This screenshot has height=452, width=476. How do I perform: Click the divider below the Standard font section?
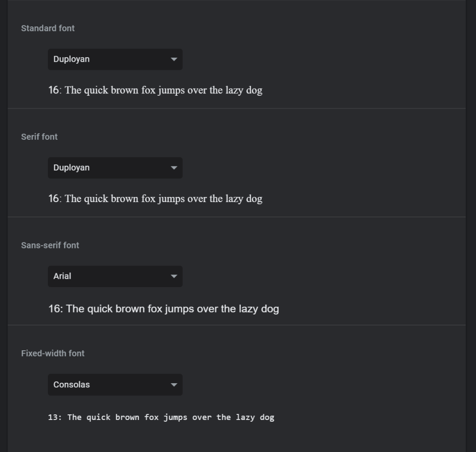coord(237,109)
